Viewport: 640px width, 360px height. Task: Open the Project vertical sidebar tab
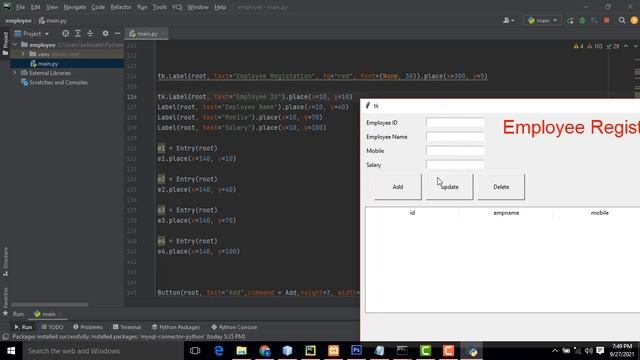[x=5, y=43]
